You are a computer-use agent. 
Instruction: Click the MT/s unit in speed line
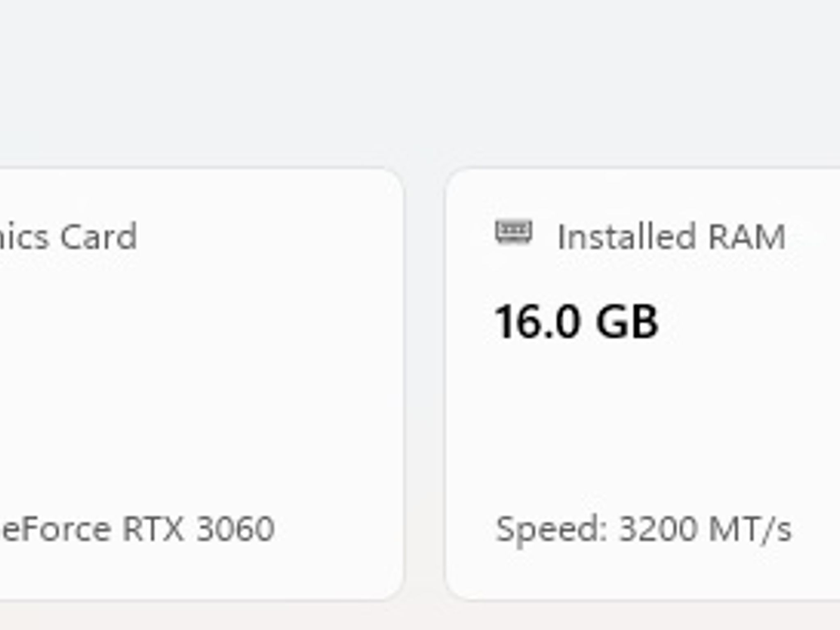[x=750, y=529]
